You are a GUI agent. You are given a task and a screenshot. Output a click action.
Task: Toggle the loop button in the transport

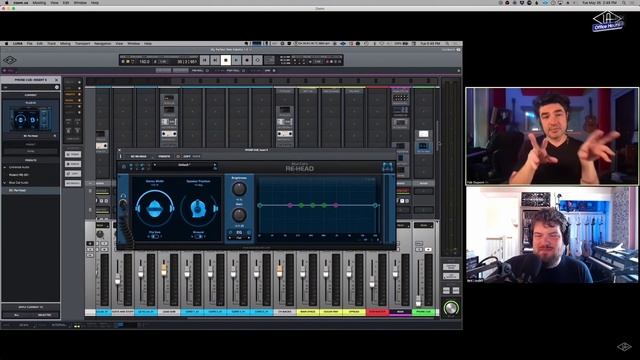(258, 60)
